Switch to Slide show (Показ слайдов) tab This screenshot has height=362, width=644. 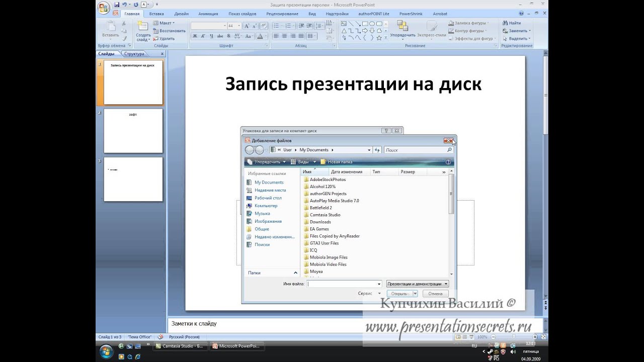click(x=243, y=14)
